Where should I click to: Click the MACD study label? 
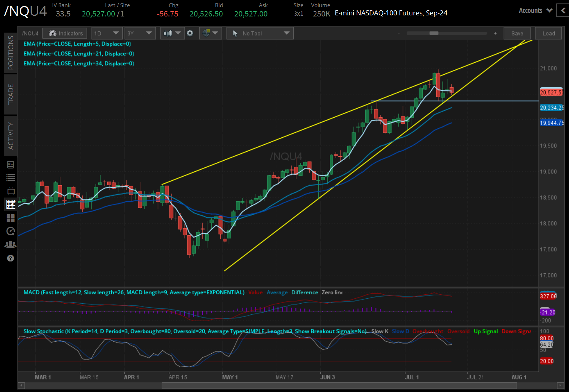point(134,293)
